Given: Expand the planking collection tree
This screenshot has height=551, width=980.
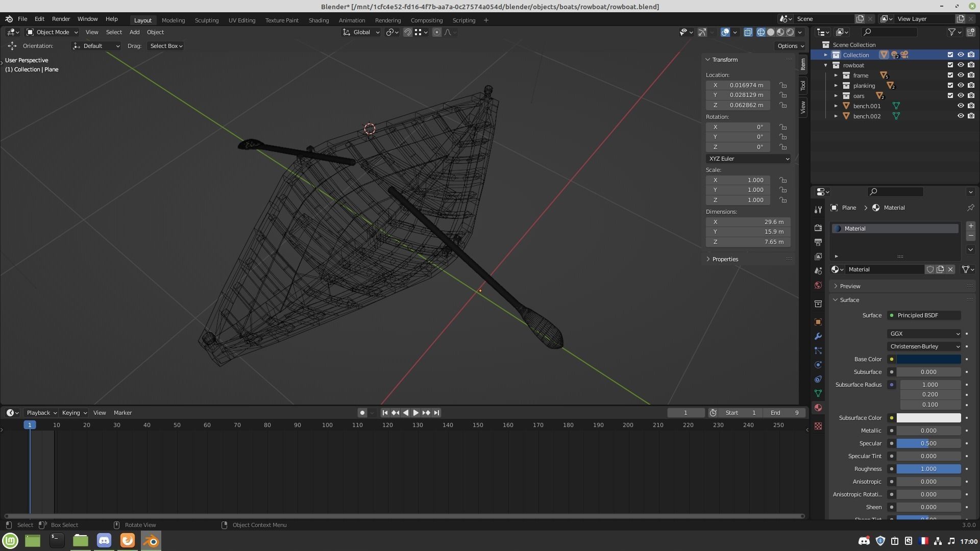Looking at the screenshot, I should pos(836,86).
